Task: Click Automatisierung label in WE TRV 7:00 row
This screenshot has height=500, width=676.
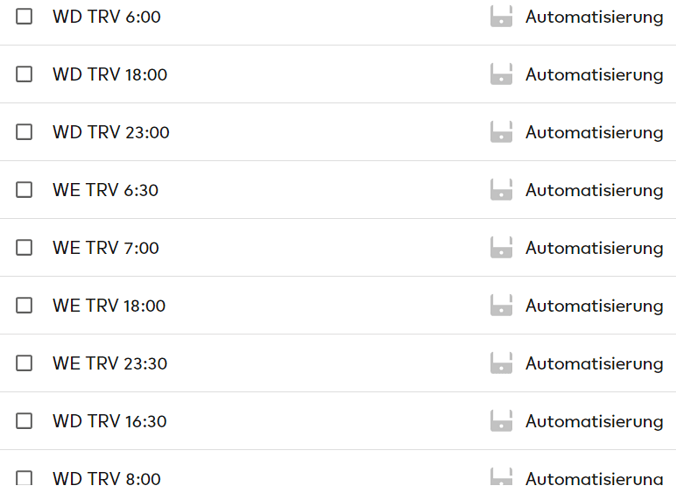Action: pos(594,248)
